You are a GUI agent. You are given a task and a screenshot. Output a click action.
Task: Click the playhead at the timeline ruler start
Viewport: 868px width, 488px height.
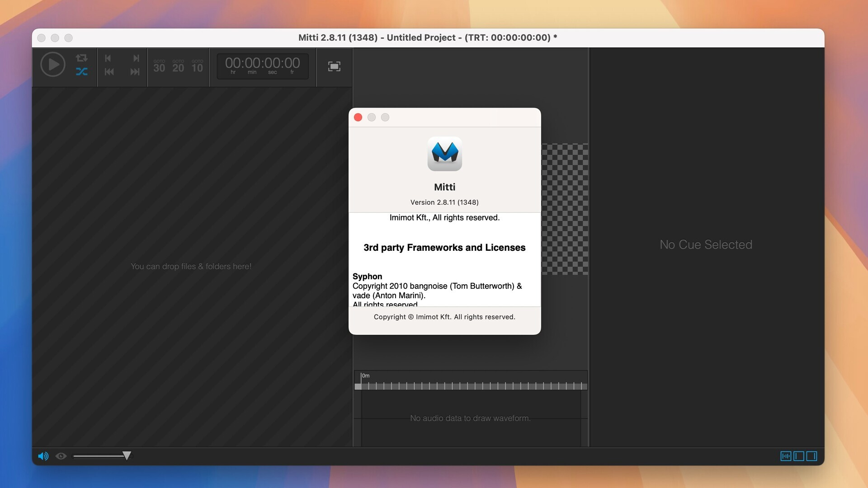(358, 386)
